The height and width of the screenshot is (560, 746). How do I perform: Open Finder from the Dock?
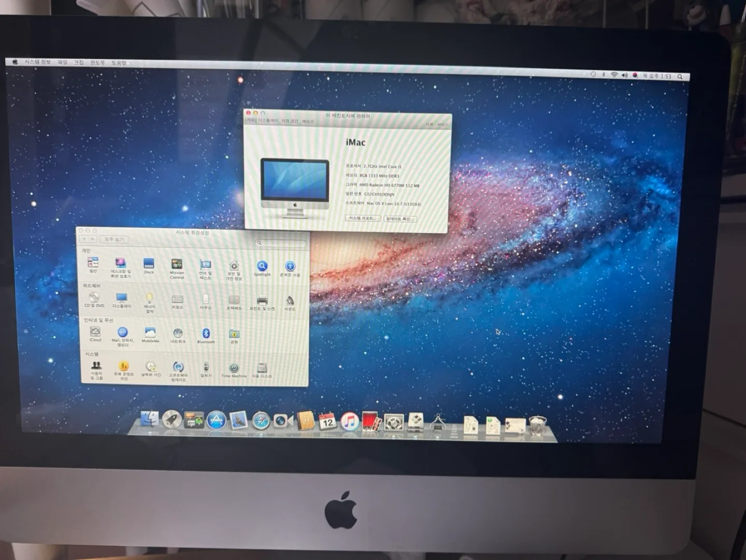tap(150, 419)
